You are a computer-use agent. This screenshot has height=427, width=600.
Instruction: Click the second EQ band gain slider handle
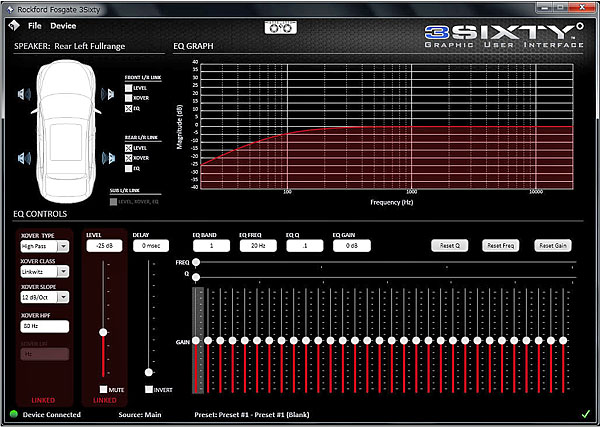(x=208, y=341)
